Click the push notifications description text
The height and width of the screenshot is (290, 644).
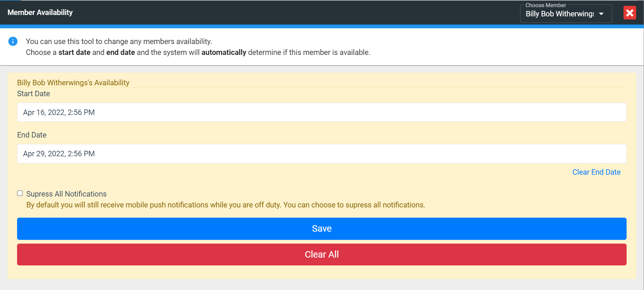[x=226, y=205]
